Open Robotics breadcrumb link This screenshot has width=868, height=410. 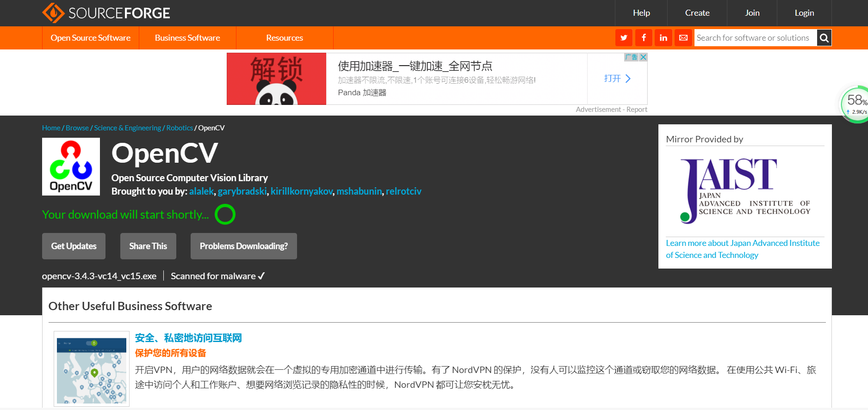[180, 128]
